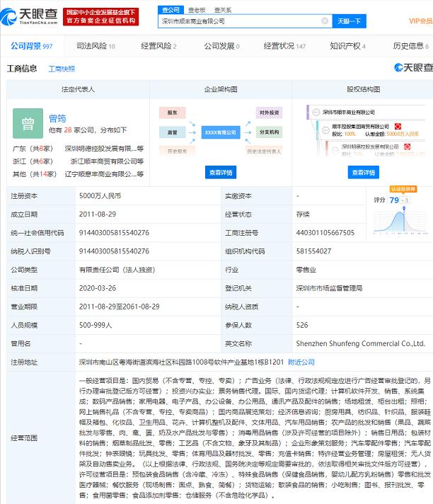Open the 查公司 search tab

click(171, 10)
